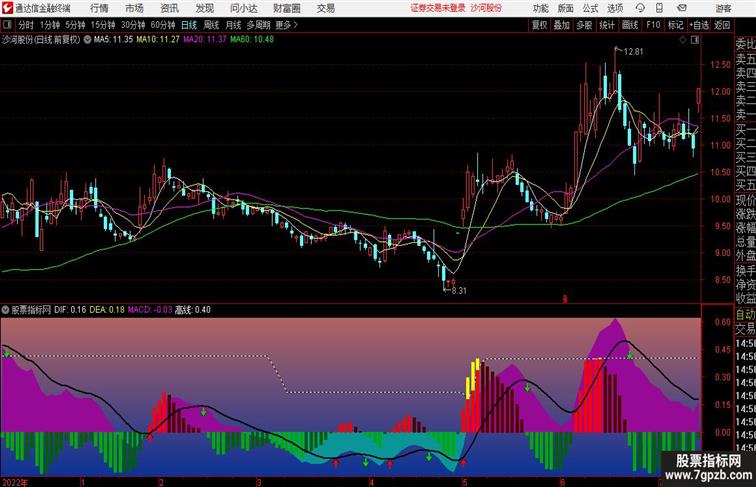Click the 叠加 overlay toolbar button
756x487 pixels.
562,25
